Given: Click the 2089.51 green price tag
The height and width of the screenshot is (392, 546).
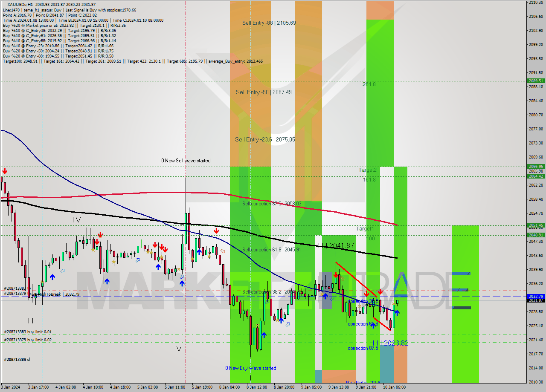Looking at the screenshot, I should 536,81.
